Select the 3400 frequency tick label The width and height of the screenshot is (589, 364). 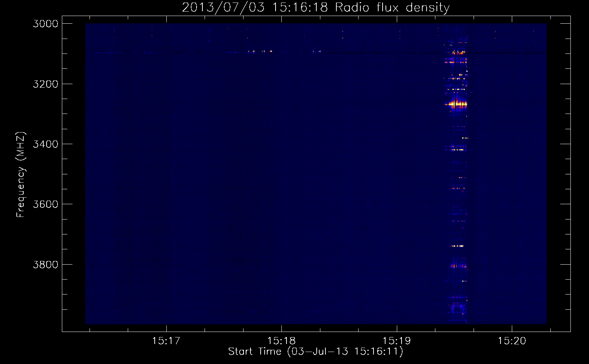pyautogui.click(x=46, y=144)
